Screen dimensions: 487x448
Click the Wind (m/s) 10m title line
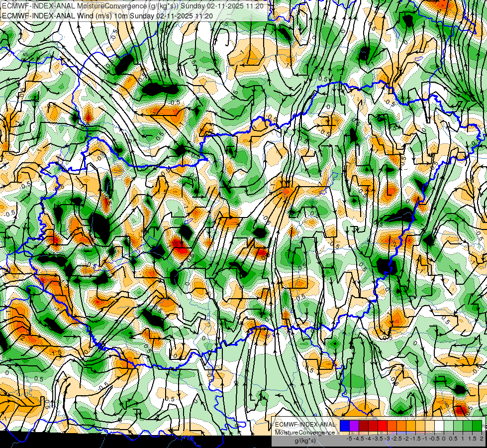[x=107, y=15]
